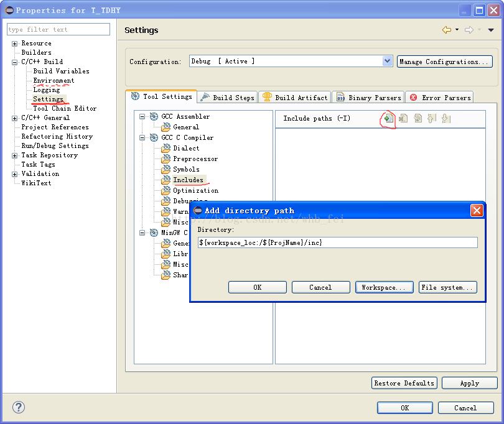Screen dimensions: 504x424
Task: Switch to the Build Steps tab
Action: pos(228,97)
